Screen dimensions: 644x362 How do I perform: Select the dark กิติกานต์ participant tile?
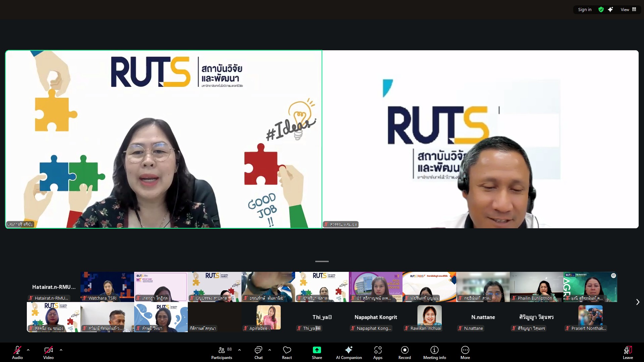[215, 317]
